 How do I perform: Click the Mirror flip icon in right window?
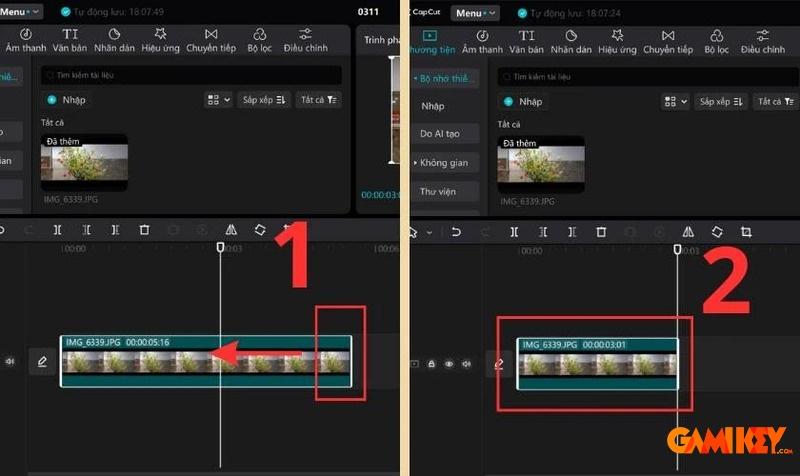[x=688, y=231]
